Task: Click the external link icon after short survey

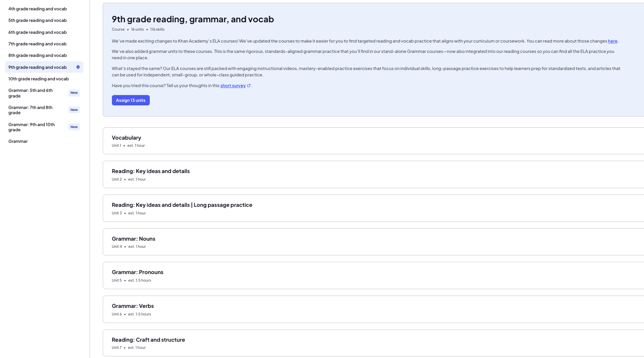Action: click(249, 86)
